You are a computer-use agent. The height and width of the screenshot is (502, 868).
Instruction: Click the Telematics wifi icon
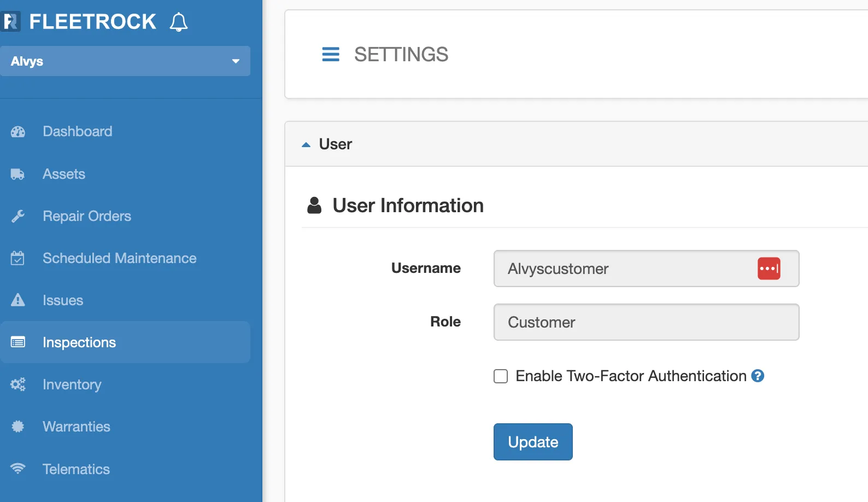pyautogui.click(x=18, y=469)
